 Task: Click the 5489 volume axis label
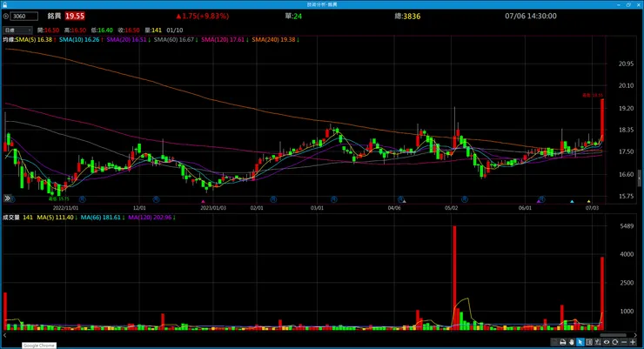point(627,226)
